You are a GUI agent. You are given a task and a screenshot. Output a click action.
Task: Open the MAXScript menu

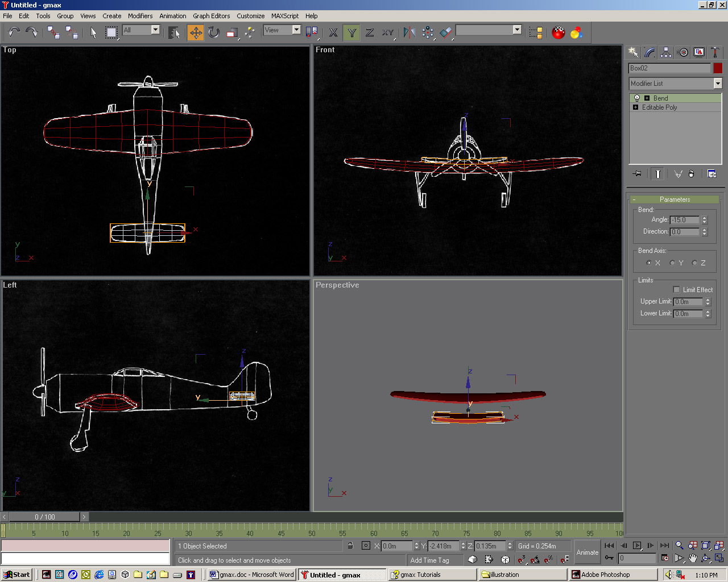[284, 16]
